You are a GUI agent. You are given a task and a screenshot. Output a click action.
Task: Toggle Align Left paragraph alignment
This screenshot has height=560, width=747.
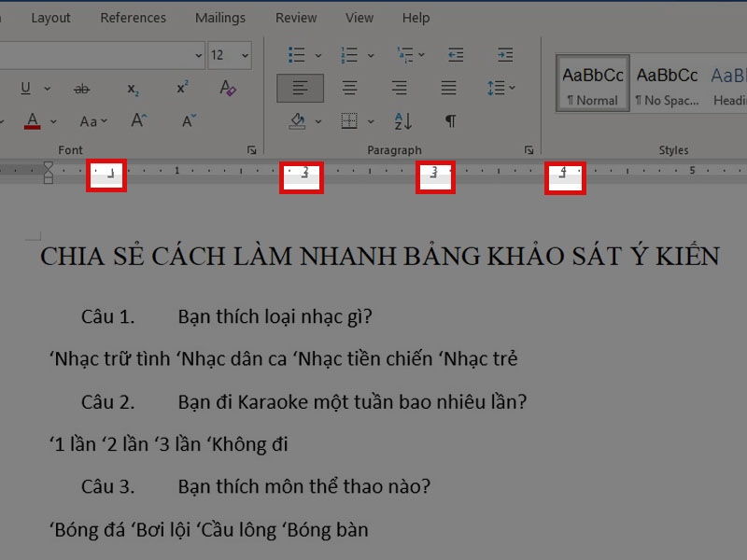click(300, 88)
